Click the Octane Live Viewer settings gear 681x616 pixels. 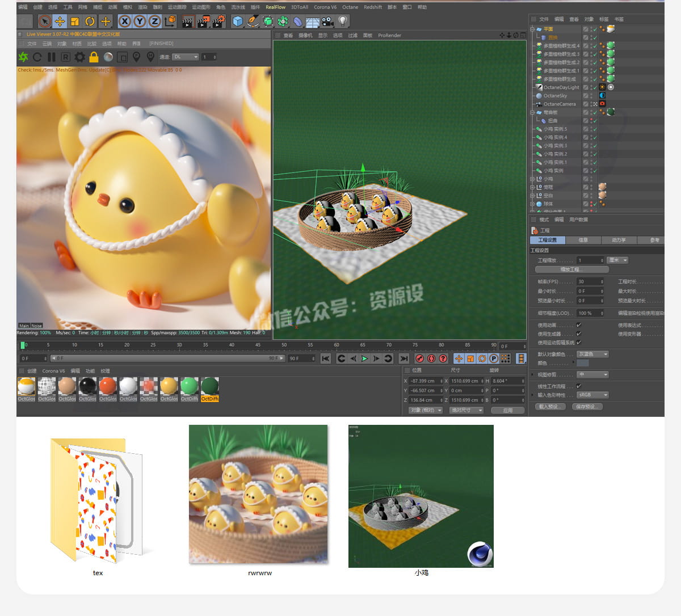click(80, 57)
